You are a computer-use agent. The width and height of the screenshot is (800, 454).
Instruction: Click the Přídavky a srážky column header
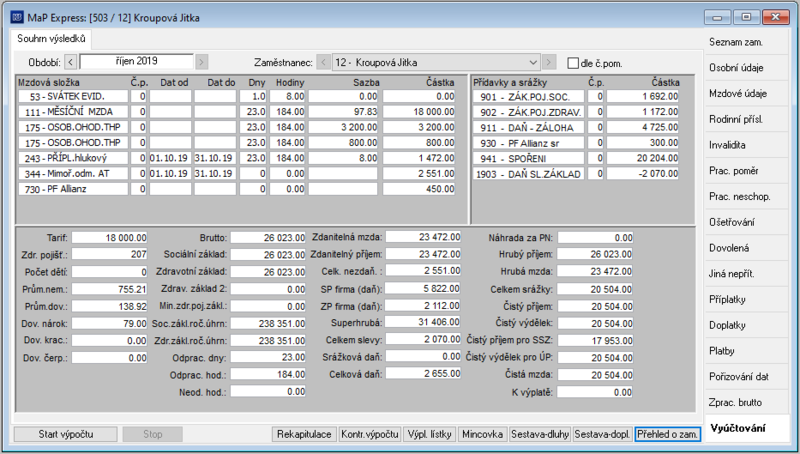[x=510, y=82]
